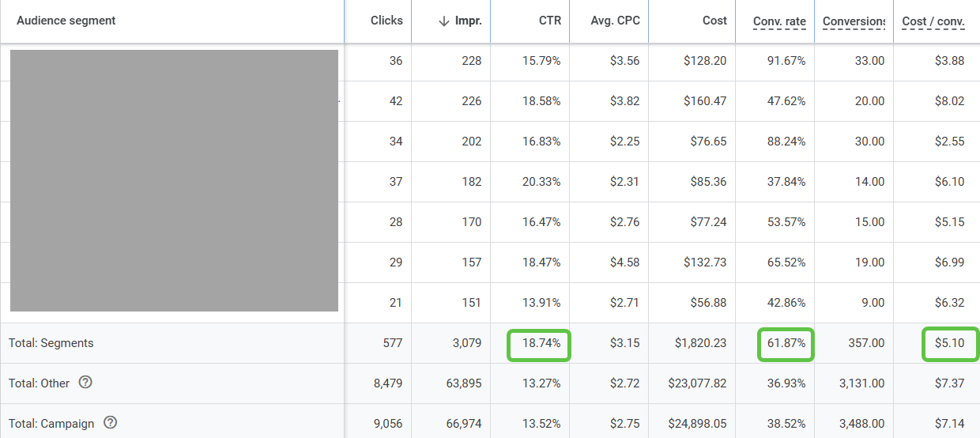This screenshot has width=980, height=438.
Task: Sort by Audience segment column header
Action: pyautogui.click(x=66, y=21)
